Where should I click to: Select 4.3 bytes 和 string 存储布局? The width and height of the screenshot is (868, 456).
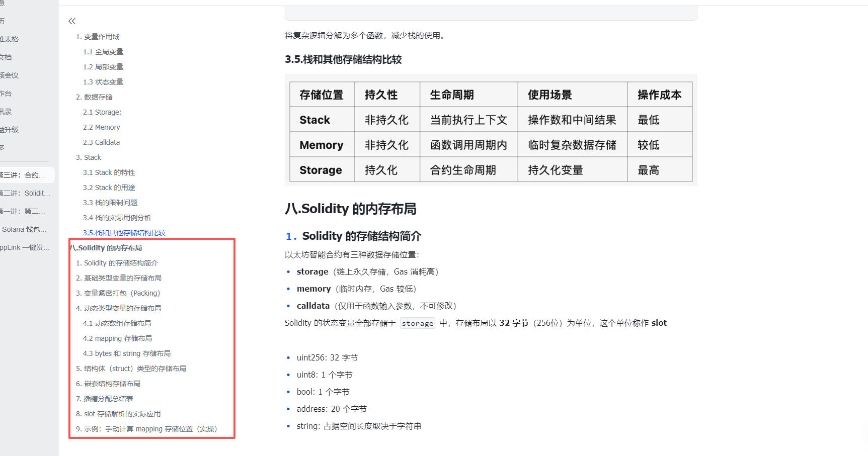pos(126,353)
